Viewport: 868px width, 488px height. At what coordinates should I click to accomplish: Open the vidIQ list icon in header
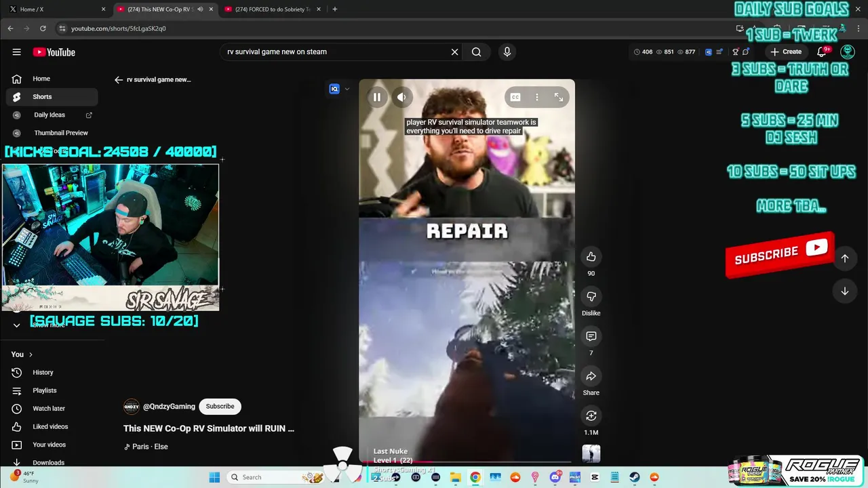click(719, 52)
